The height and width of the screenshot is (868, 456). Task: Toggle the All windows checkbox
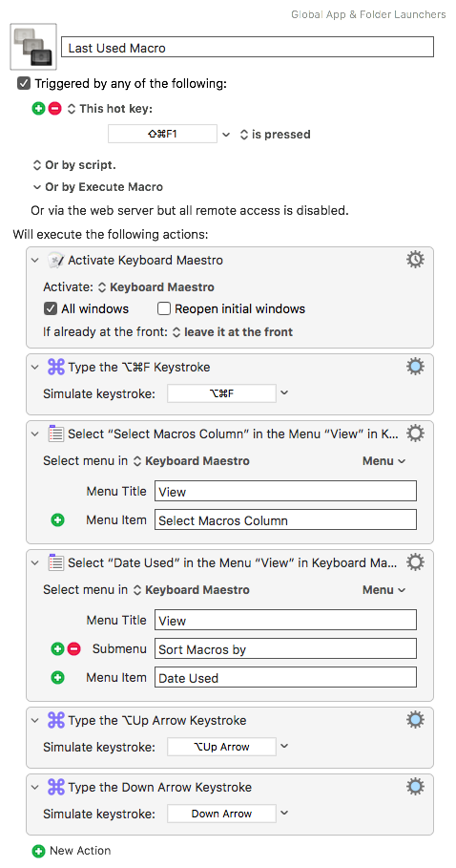pyautogui.click(x=51, y=308)
